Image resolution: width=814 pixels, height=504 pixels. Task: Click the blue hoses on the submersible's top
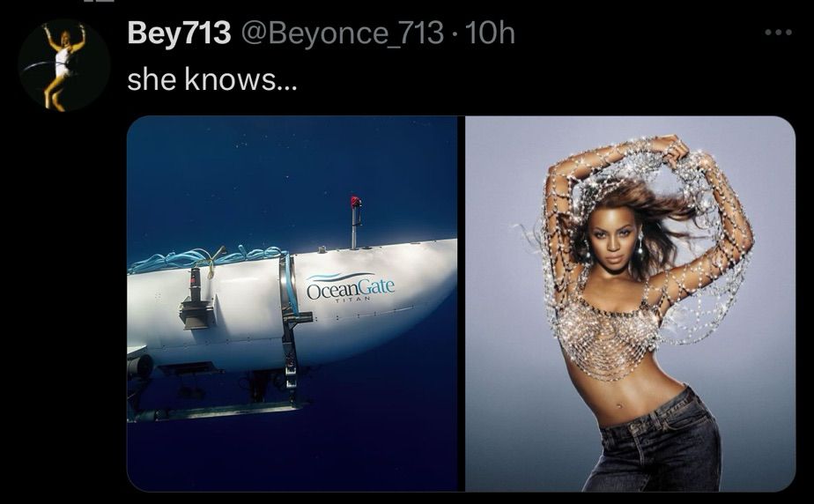pos(208,258)
